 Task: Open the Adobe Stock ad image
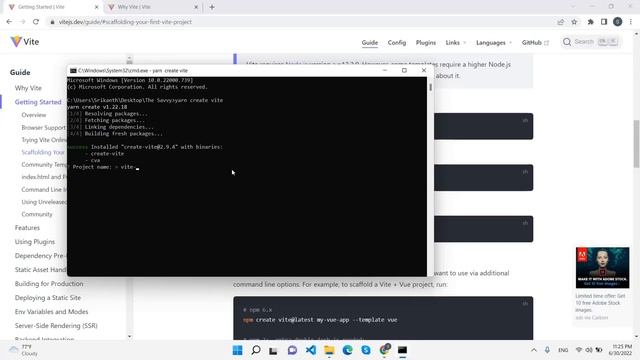pyautogui.click(x=602, y=267)
